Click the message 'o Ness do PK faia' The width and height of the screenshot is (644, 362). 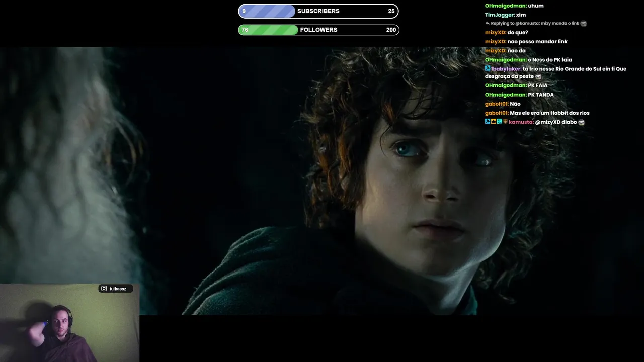[x=550, y=59]
